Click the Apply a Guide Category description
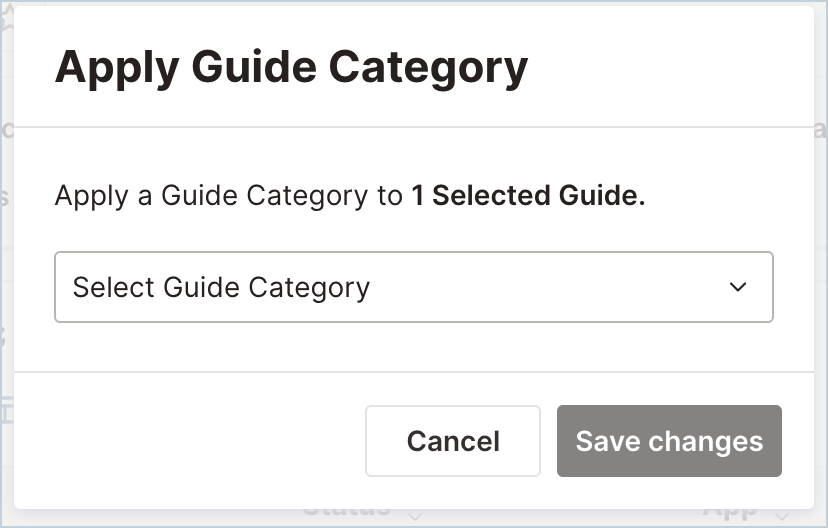Viewport: 828px width, 528px height. [x=350, y=196]
